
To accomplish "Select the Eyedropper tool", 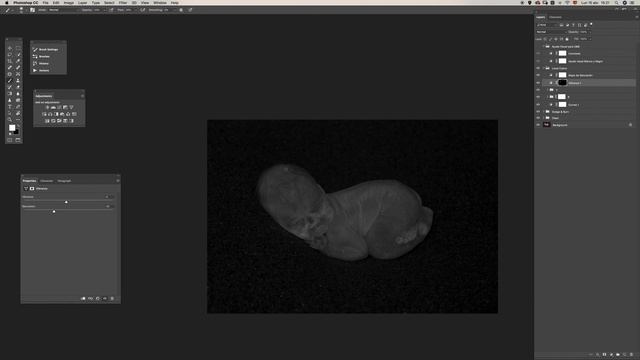I will point(18,61).
